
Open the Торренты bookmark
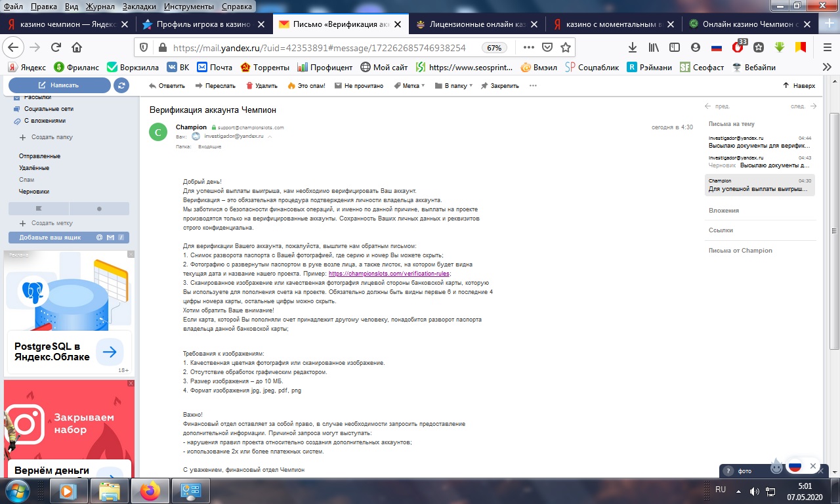pyautogui.click(x=265, y=67)
